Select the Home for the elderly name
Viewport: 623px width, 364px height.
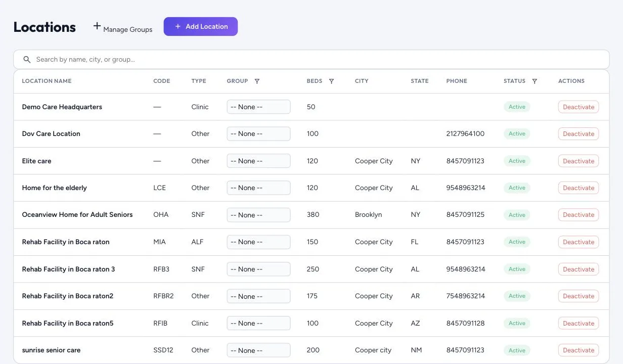click(x=55, y=188)
